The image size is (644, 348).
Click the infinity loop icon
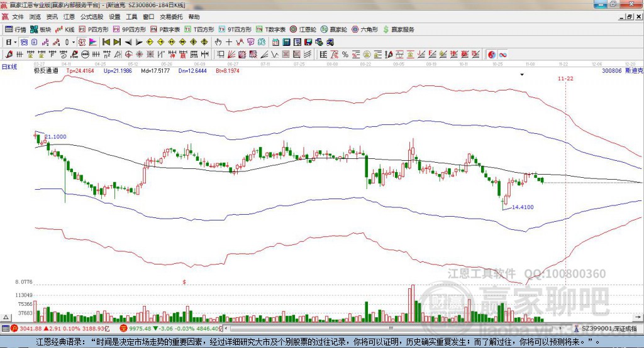coord(502,55)
